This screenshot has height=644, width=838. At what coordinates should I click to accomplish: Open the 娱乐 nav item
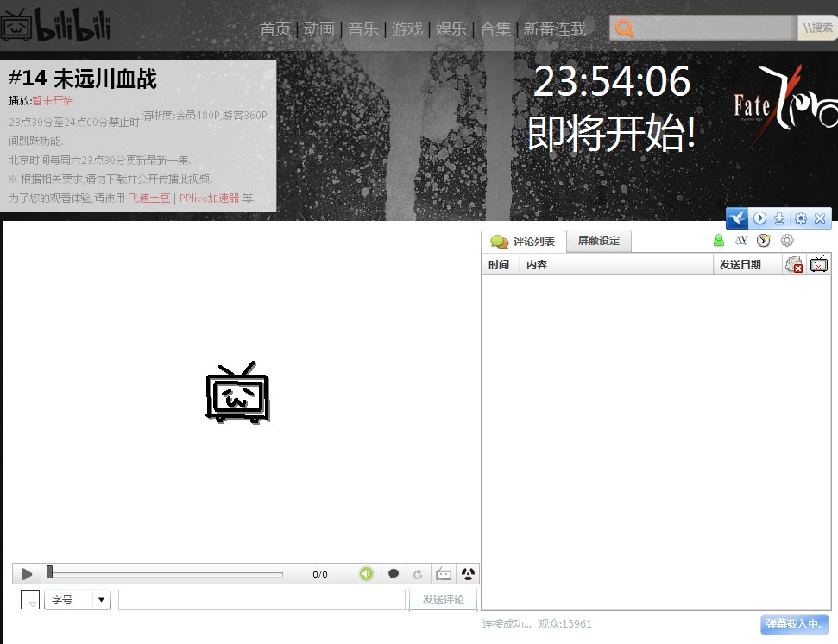click(451, 28)
